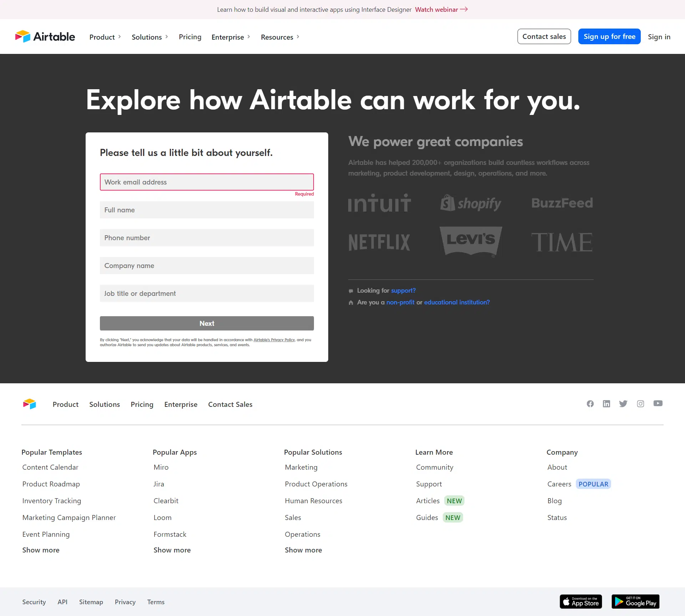Click the Watch webinar link
This screenshot has height=616, width=685.
[x=441, y=10]
